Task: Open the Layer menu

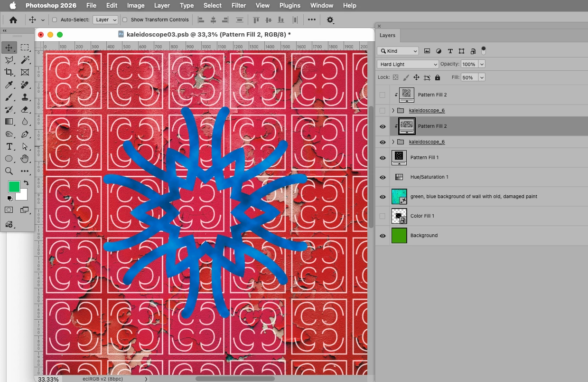Action: 162,6
